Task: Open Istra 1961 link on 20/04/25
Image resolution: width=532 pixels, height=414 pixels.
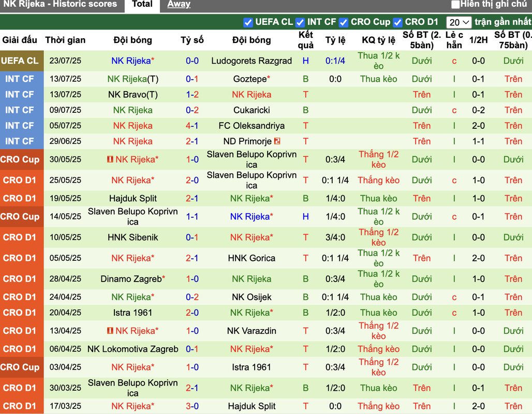Action: 132,313
